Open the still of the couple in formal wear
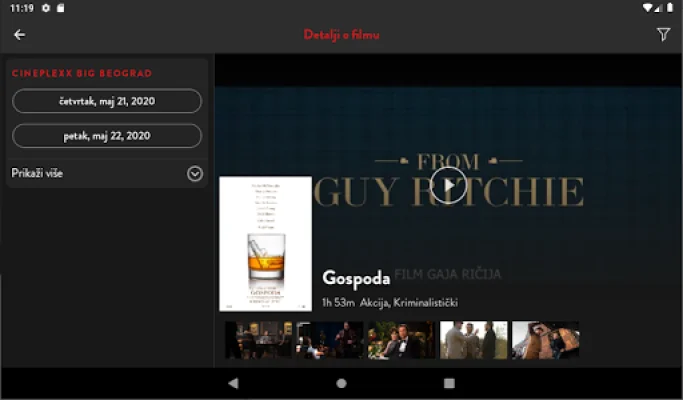Screen dimensions: 683x400 click(x=402, y=340)
